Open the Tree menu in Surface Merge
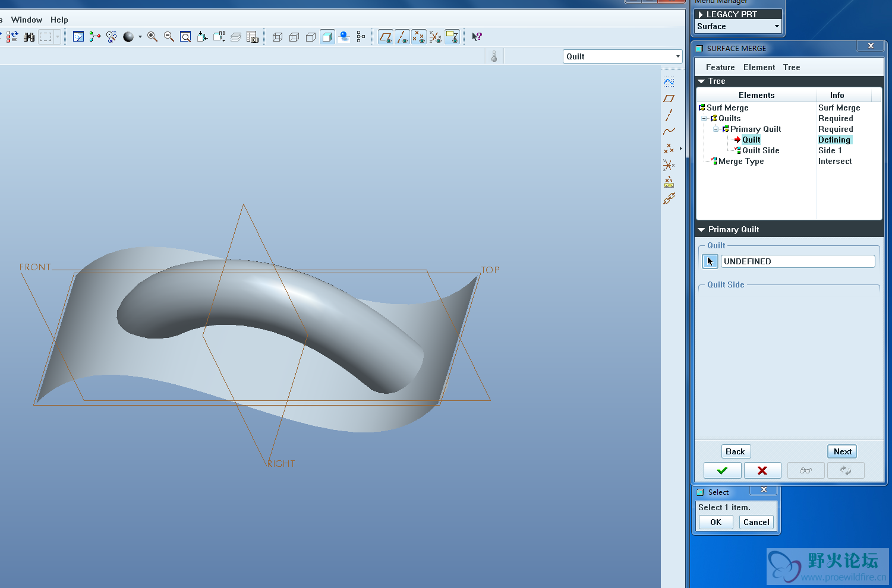 coord(792,67)
